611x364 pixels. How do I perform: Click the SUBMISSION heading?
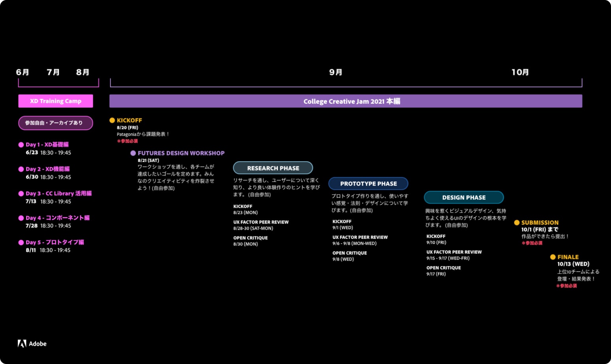point(540,223)
